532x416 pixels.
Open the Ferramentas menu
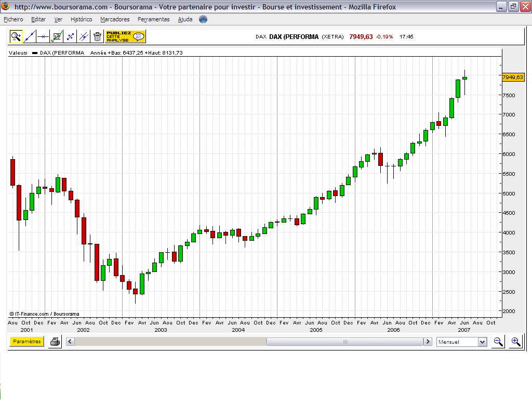(154, 19)
